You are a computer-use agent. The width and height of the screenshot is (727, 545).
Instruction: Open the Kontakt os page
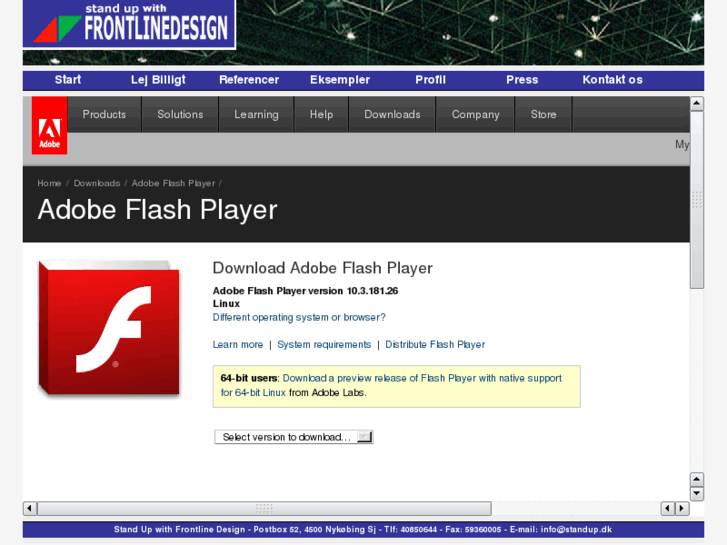(x=612, y=80)
